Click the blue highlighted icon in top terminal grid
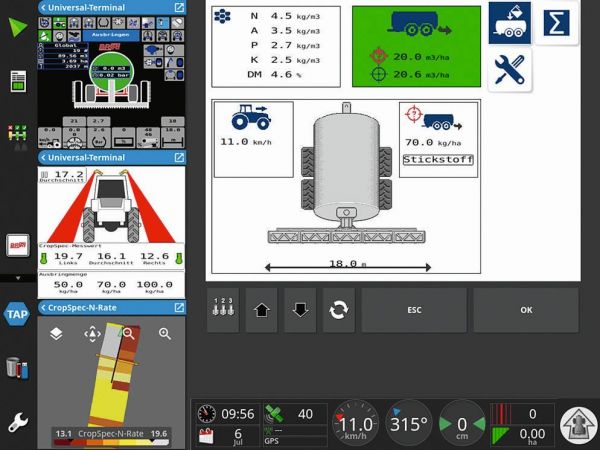 [x=162, y=23]
